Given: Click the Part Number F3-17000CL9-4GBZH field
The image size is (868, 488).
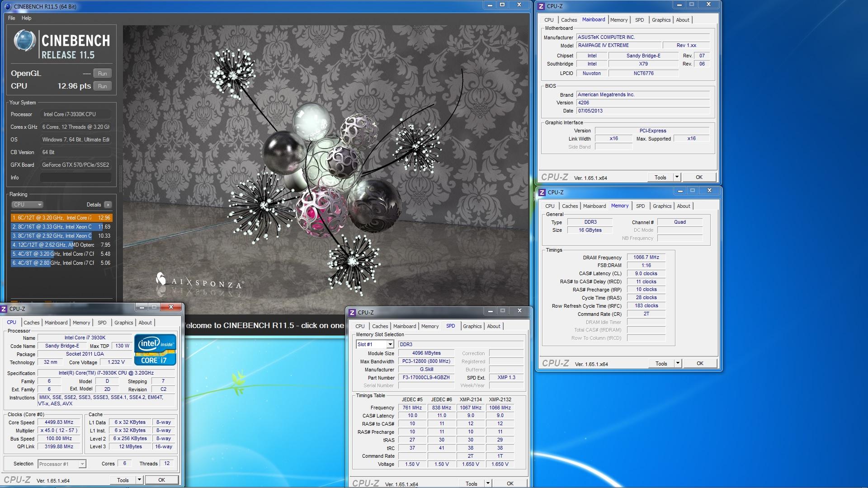Looking at the screenshot, I should coord(426,378).
